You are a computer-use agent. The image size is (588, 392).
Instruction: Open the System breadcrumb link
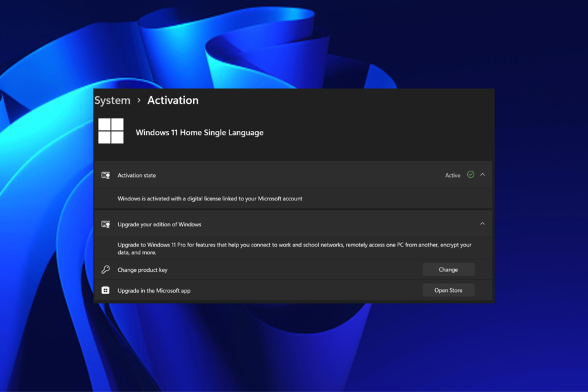tap(112, 100)
